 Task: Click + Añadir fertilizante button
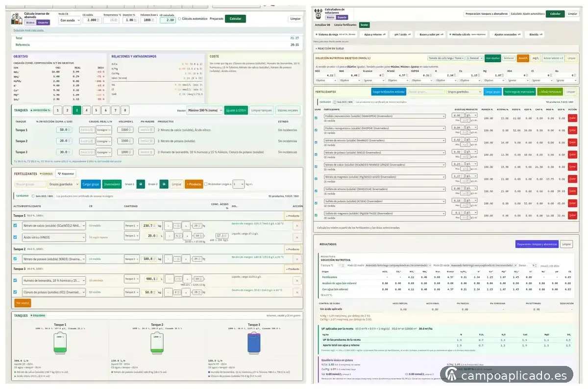(549, 92)
